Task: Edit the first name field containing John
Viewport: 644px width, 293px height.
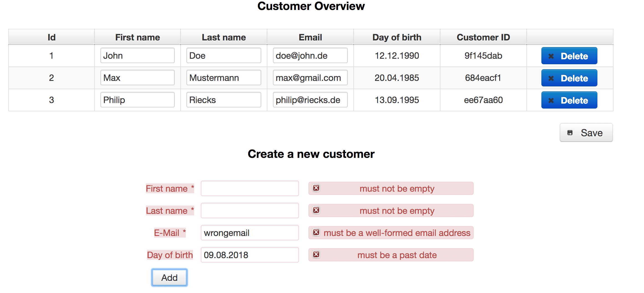Action: pyautogui.click(x=138, y=55)
